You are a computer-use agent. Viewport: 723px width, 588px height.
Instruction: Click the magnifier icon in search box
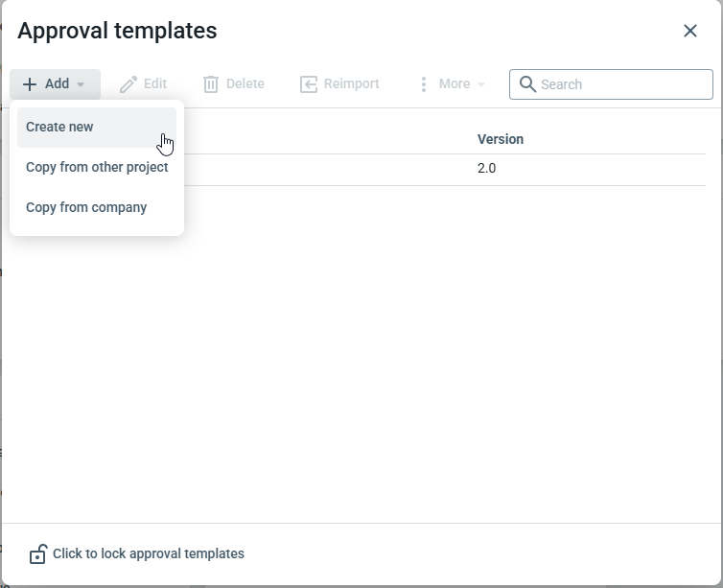click(527, 84)
